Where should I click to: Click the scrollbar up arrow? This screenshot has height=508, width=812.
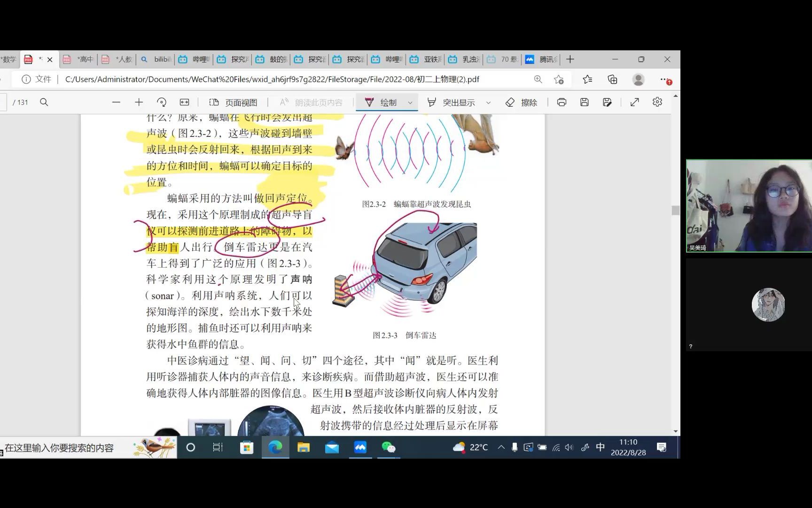click(675, 96)
